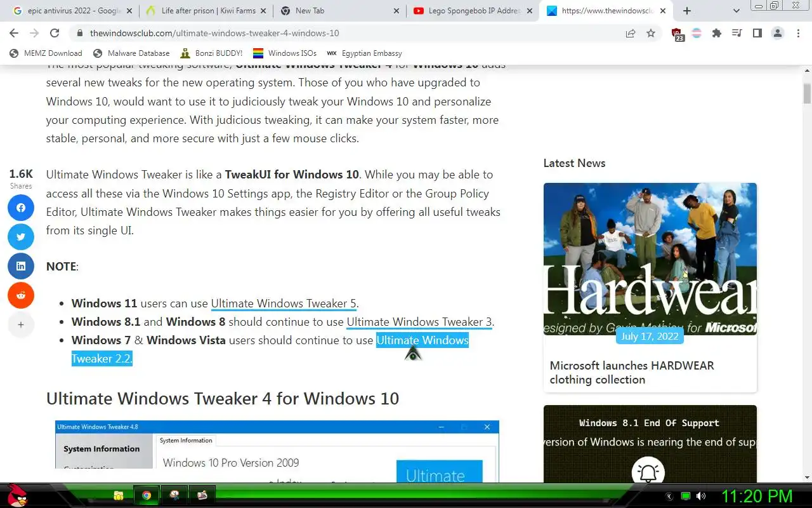Open the fourth taskbar app icon right of clock
The image size is (812, 508).
point(202,495)
